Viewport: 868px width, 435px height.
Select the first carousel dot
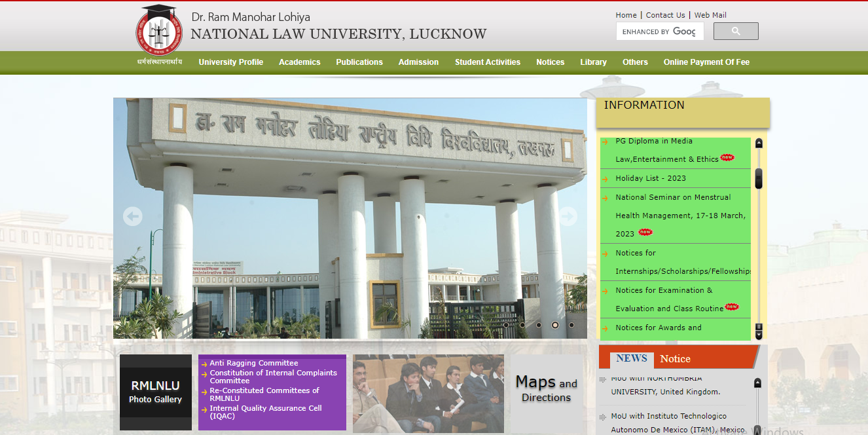tap(506, 325)
